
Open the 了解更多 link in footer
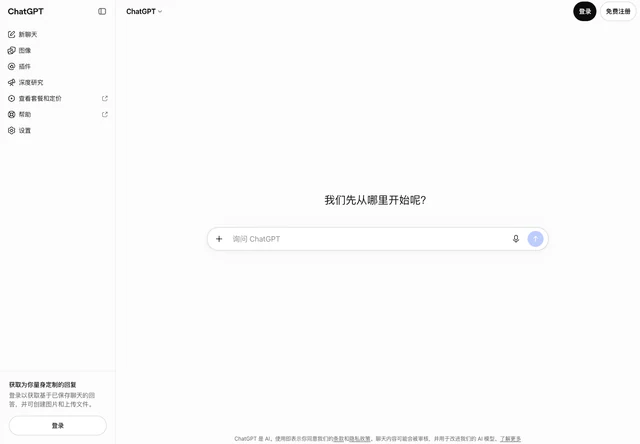510,439
